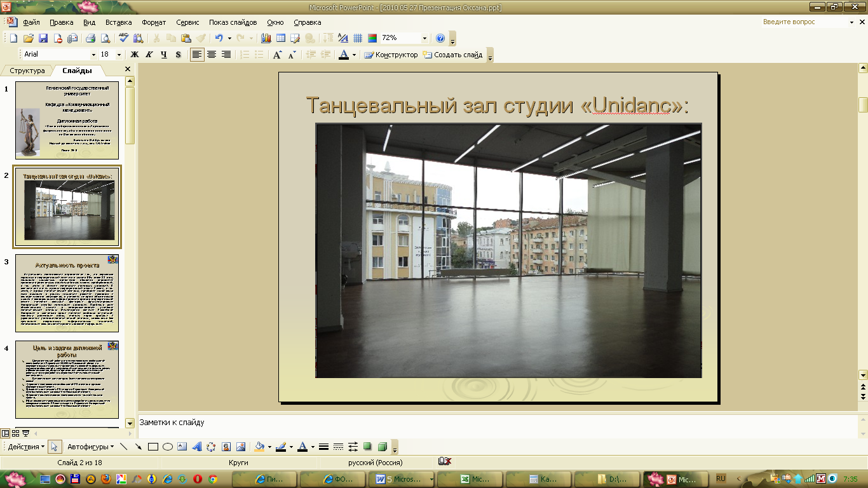
Task: Toggle Underline (Ч) formatting
Action: tap(164, 55)
